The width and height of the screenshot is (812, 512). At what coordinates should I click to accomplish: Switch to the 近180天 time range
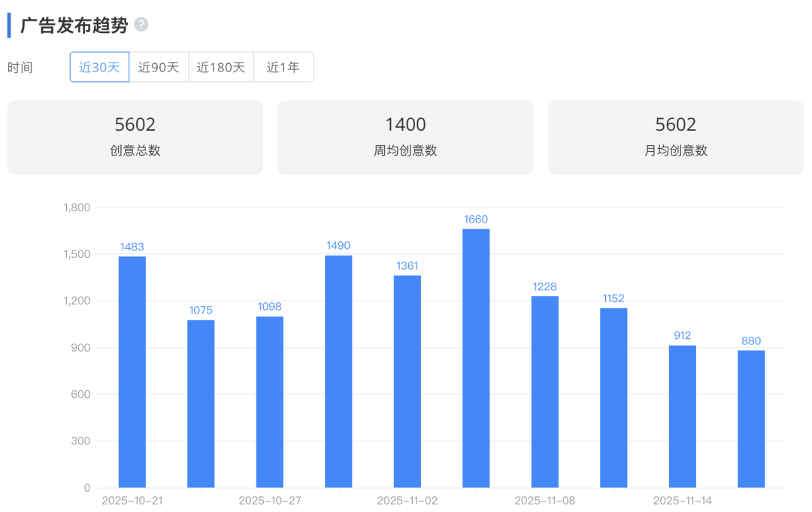click(221, 66)
